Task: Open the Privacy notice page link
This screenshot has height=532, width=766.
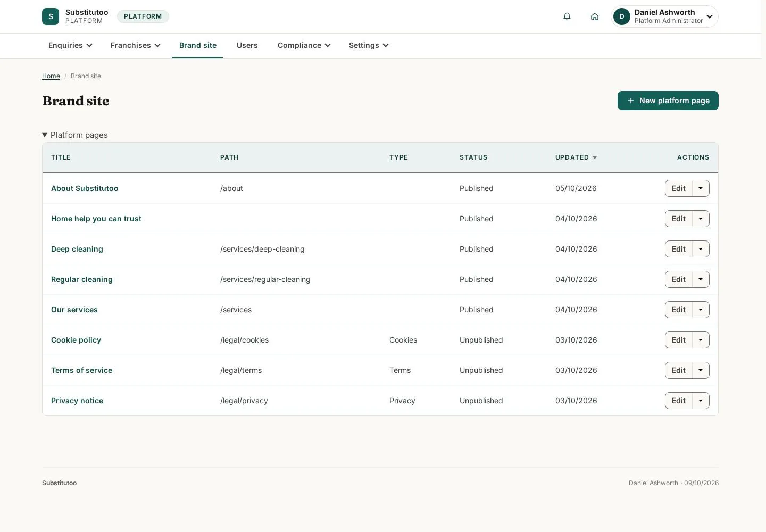Action: 77,401
